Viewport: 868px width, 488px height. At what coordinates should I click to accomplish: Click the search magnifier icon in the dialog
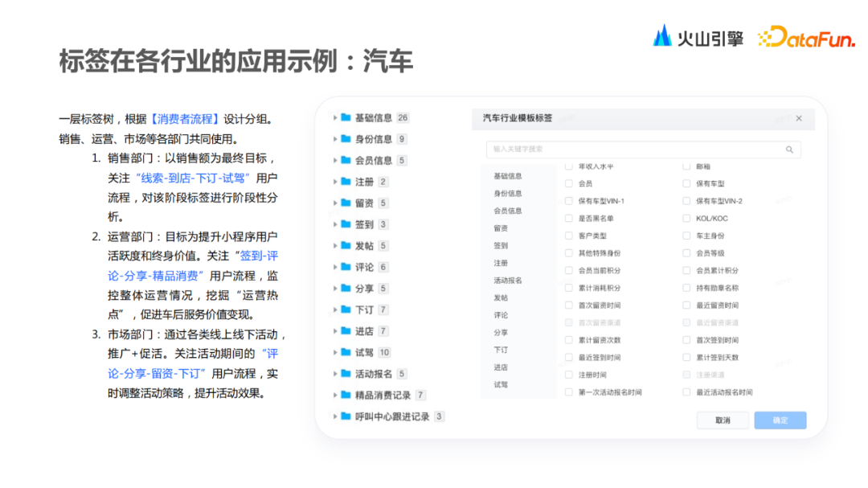[790, 150]
